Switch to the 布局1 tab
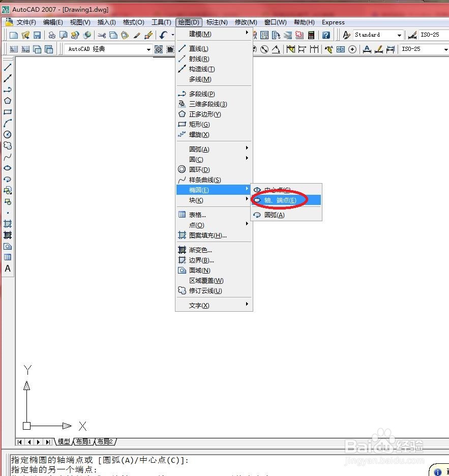 pyautogui.click(x=83, y=441)
